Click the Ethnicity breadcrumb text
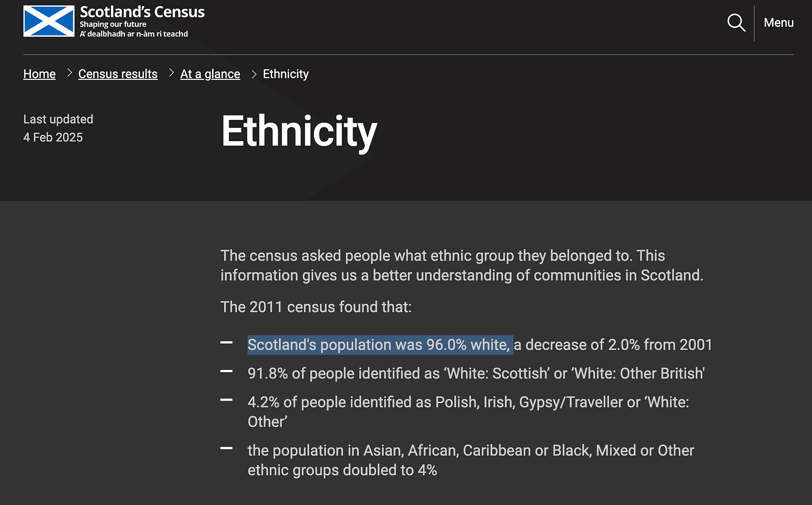The height and width of the screenshot is (505, 812). click(286, 74)
